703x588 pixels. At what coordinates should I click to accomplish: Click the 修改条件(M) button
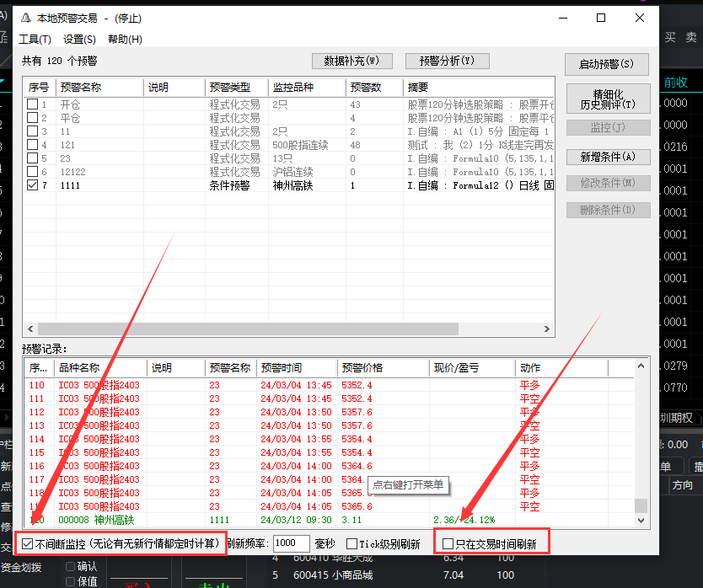pyautogui.click(x=608, y=183)
